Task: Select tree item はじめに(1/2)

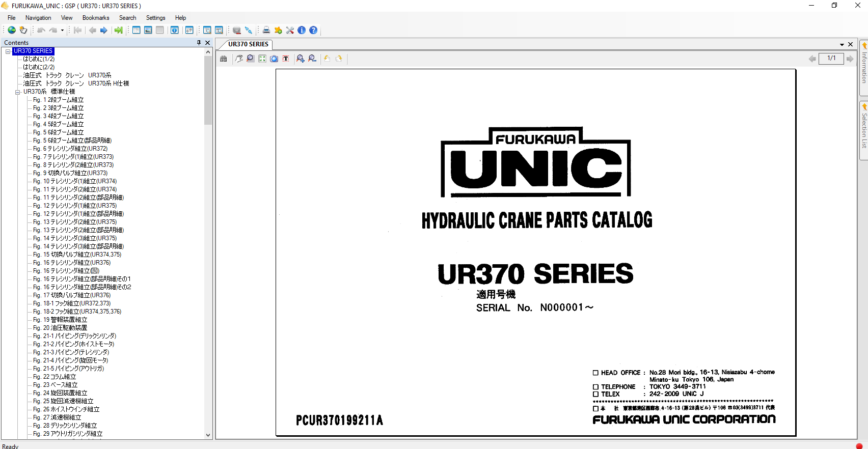Action: (39, 59)
